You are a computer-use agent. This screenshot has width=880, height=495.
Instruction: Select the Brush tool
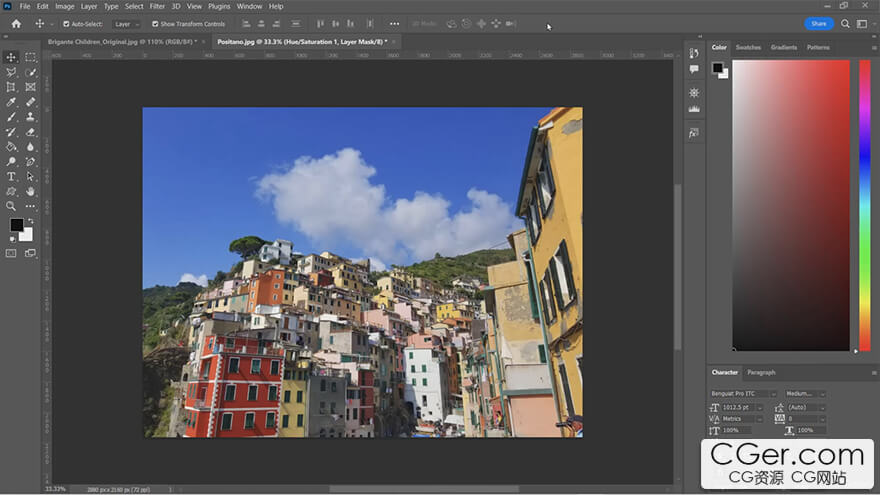click(11, 117)
